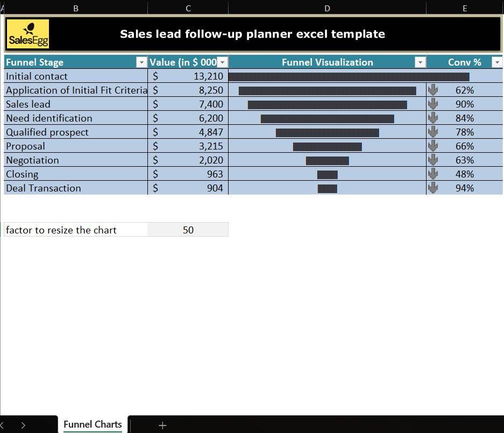
Task: Click the Initial contact funnel bar
Action: 349,76
